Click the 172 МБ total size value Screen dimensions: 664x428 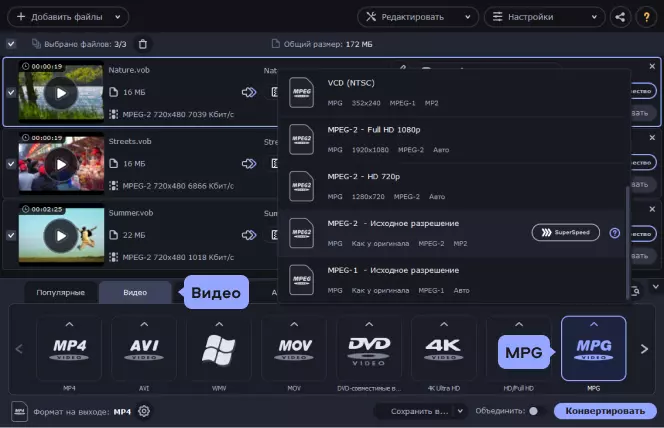point(359,44)
